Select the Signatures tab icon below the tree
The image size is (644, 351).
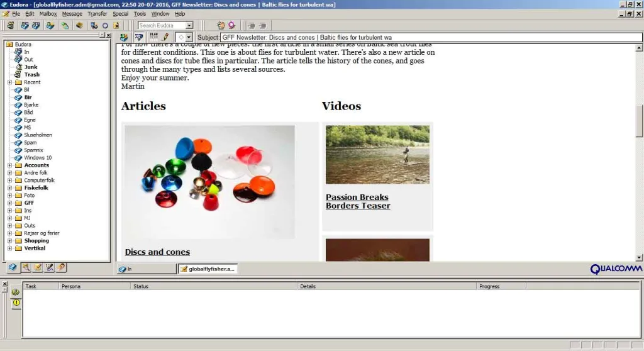tap(50, 267)
